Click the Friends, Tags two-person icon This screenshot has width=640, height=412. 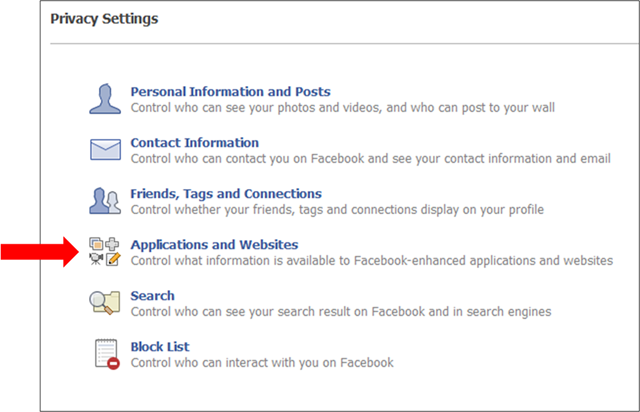click(105, 201)
